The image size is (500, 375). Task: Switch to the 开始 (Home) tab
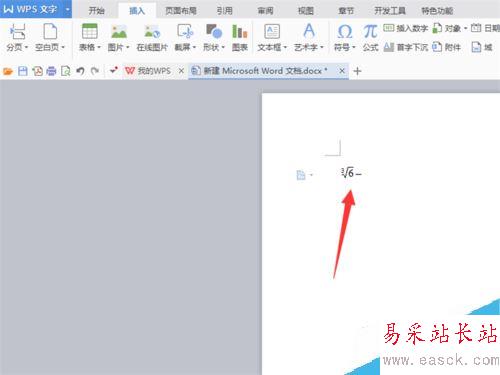point(96,11)
